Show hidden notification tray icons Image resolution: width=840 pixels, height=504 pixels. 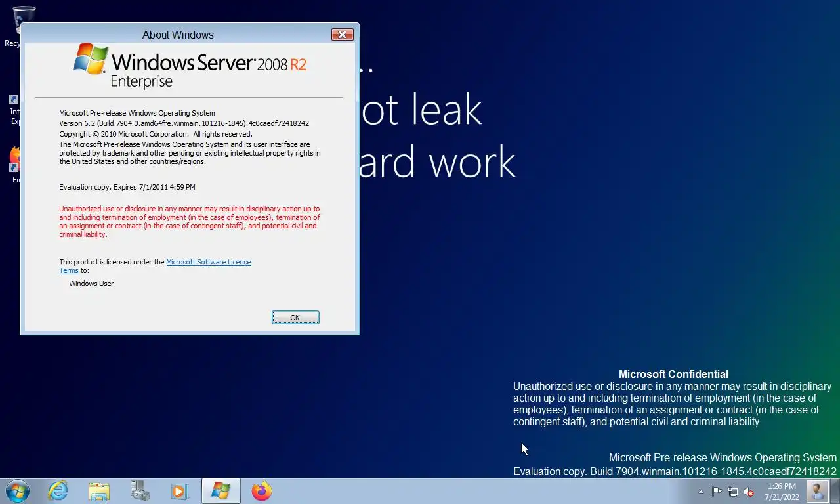coord(701,492)
